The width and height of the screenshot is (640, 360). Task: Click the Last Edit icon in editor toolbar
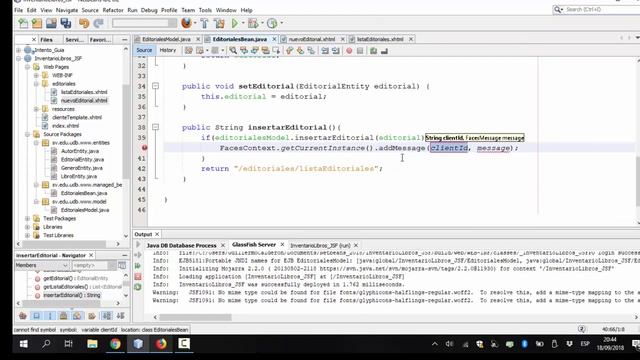(188, 51)
